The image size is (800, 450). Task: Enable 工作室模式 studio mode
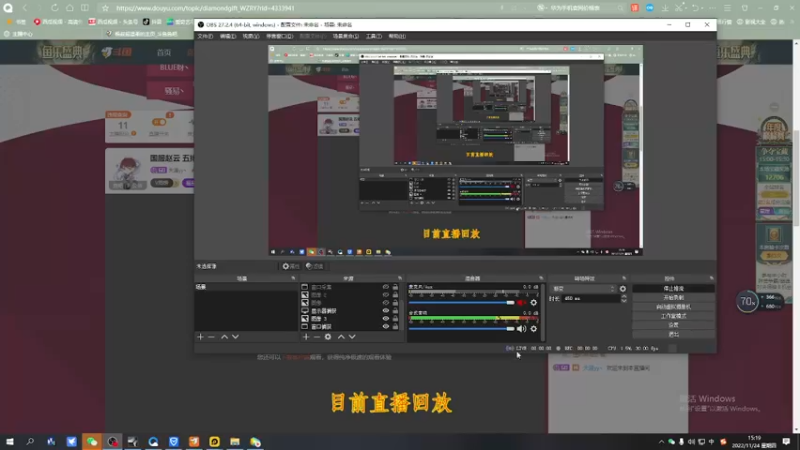673,316
